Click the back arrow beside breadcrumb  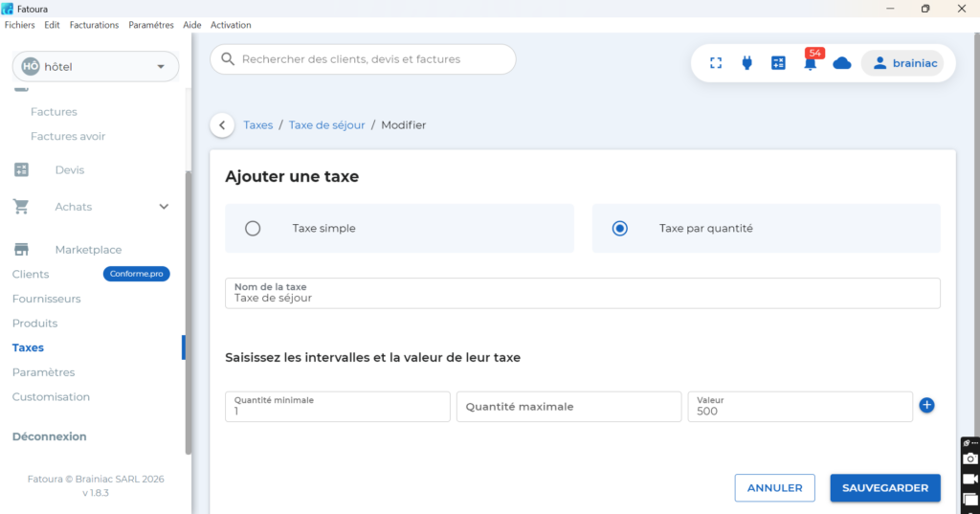click(x=222, y=125)
